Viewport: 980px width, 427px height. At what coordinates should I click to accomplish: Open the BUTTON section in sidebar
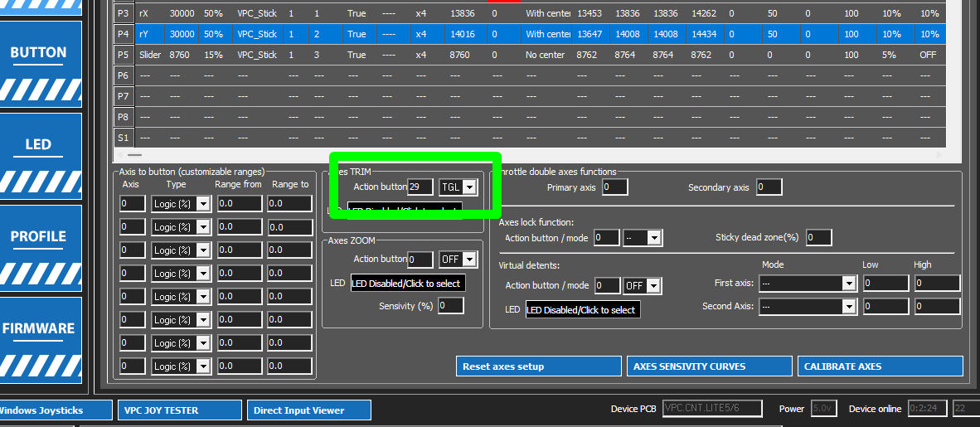[38, 64]
